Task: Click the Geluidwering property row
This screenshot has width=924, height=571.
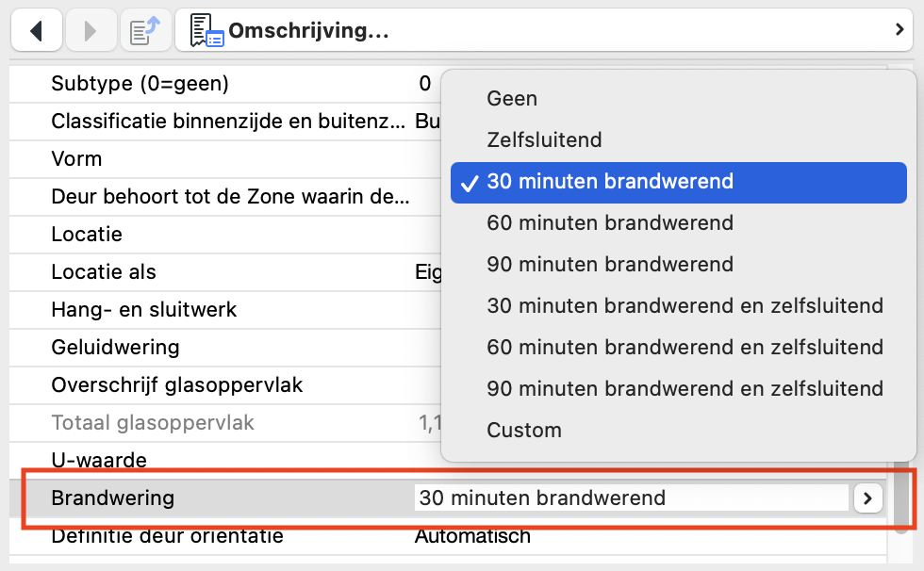Action: (115, 347)
